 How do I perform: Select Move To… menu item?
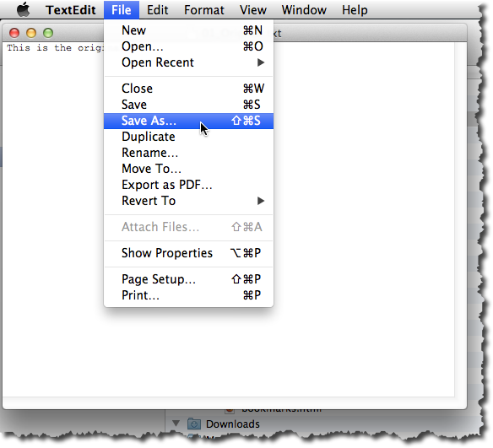[x=188, y=169]
